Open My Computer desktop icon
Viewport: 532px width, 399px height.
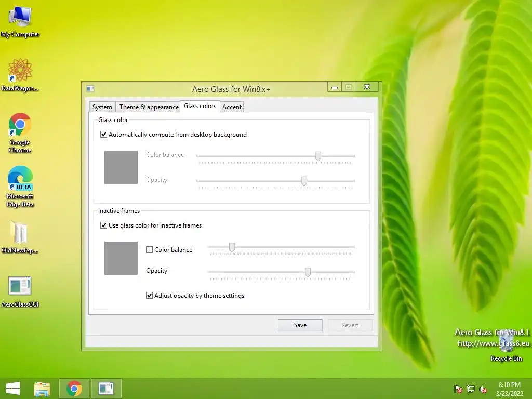coord(20,21)
